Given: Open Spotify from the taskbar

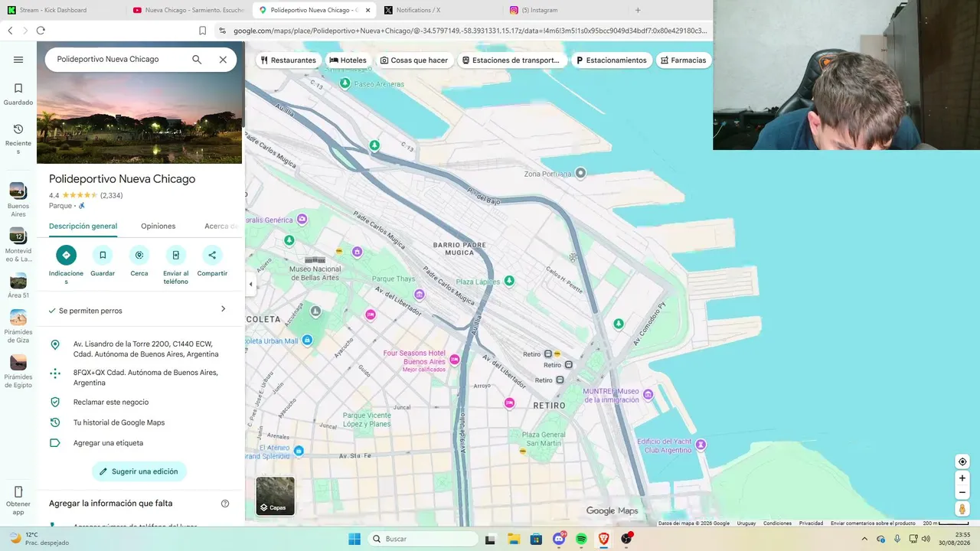Looking at the screenshot, I should coord(581,539).
